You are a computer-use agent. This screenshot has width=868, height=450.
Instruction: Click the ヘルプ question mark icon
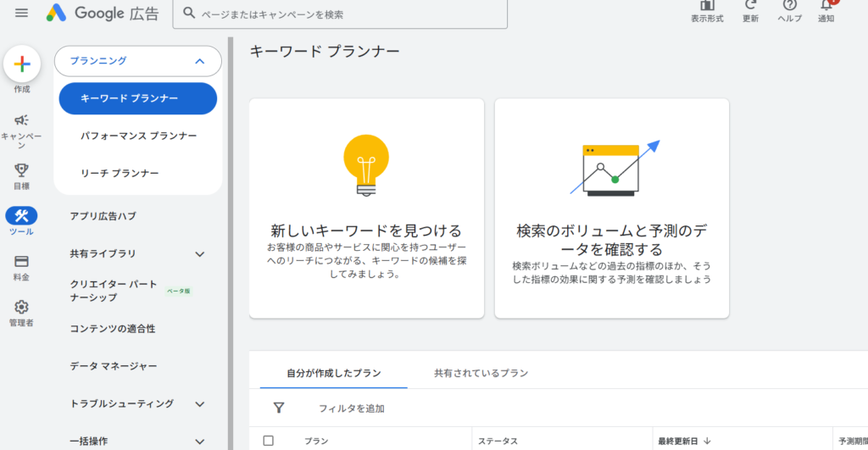[789, 7]
